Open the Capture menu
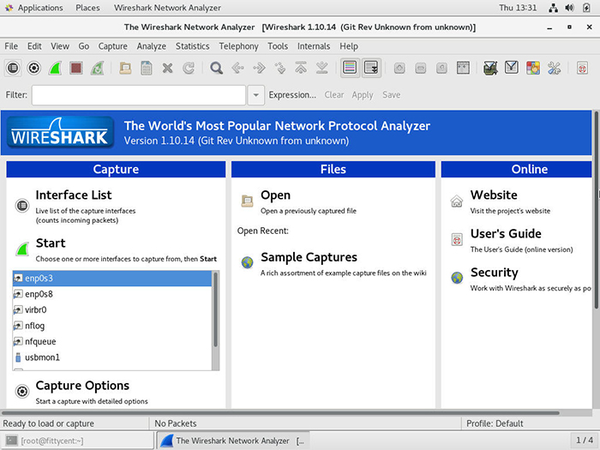The width and height of the screenshot is (600, 450). 112,46
